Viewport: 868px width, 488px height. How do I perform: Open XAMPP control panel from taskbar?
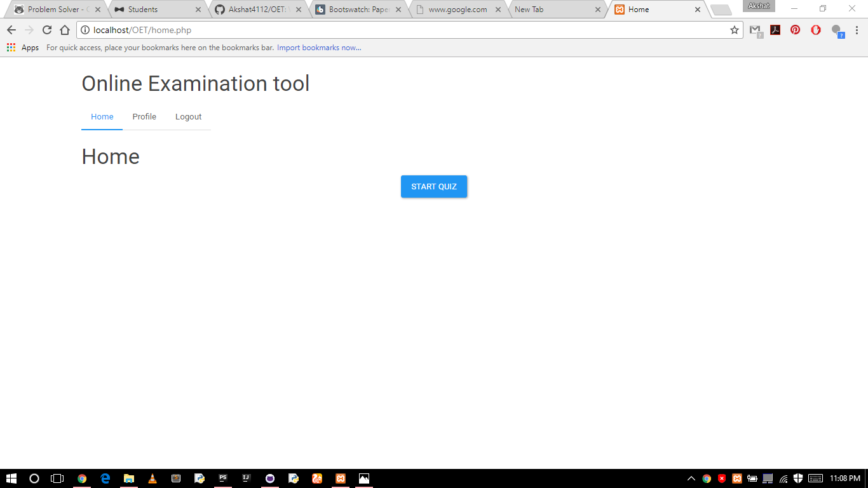point(341,478)
